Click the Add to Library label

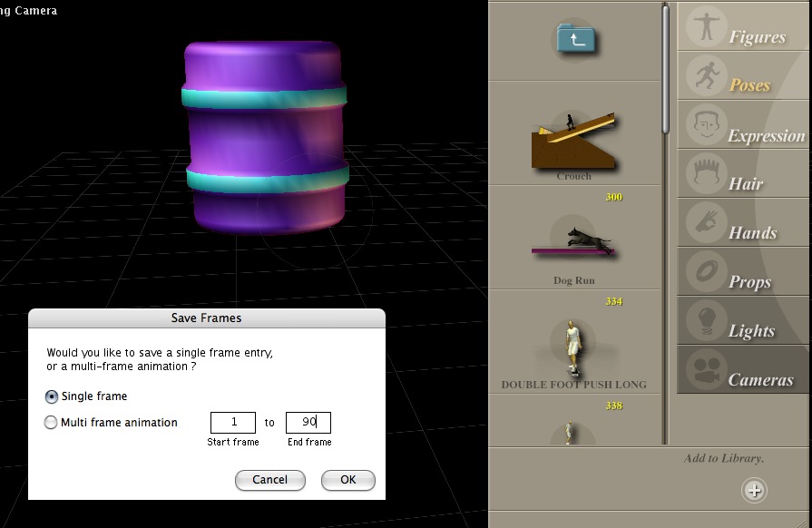pyautogui.click(x=724, y=458)
